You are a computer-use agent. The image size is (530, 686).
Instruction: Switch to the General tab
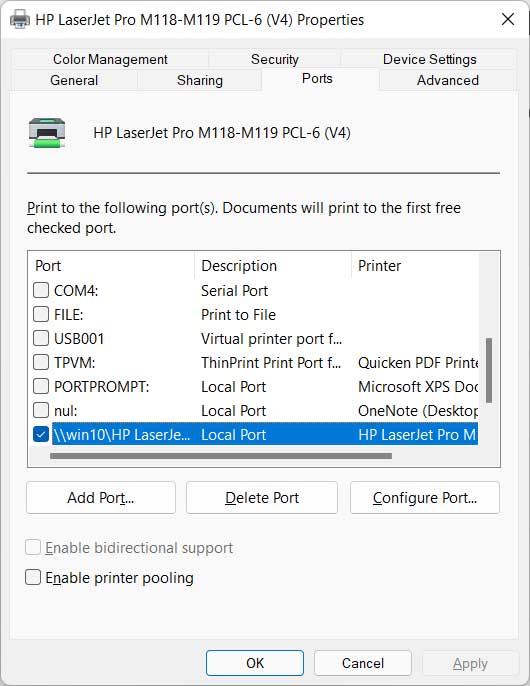click(x=74, y=80)
